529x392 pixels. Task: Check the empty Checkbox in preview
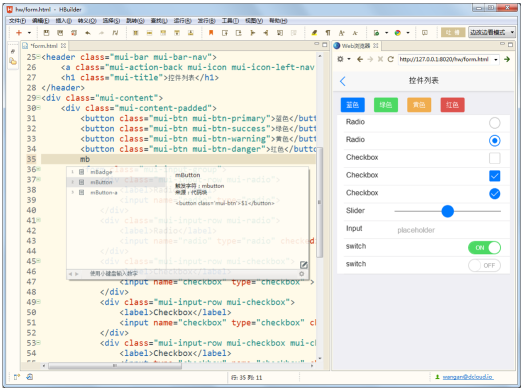click(494, 158)
